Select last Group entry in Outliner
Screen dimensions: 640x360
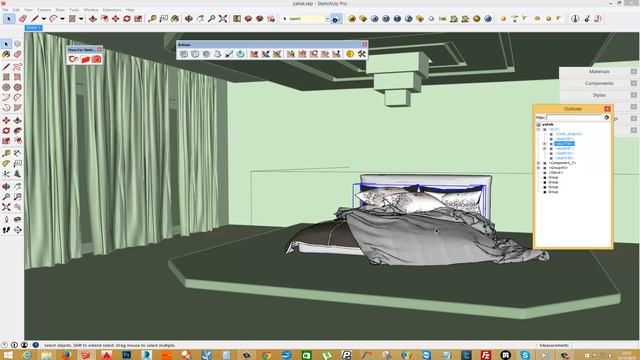[553, 192]
